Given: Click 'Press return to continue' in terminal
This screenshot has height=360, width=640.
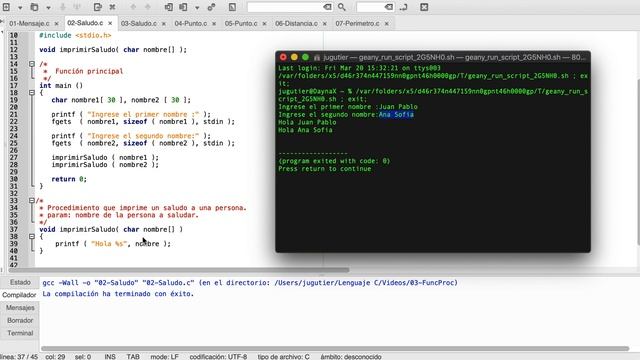Looking at the screenshot, I should pyautogui.click(x=325, y=169).
